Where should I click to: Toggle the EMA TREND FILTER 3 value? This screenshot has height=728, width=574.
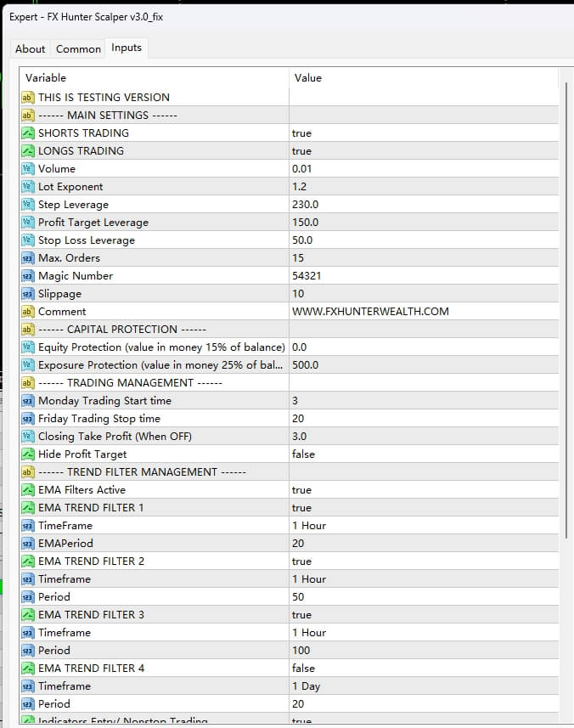coord(423,615)
